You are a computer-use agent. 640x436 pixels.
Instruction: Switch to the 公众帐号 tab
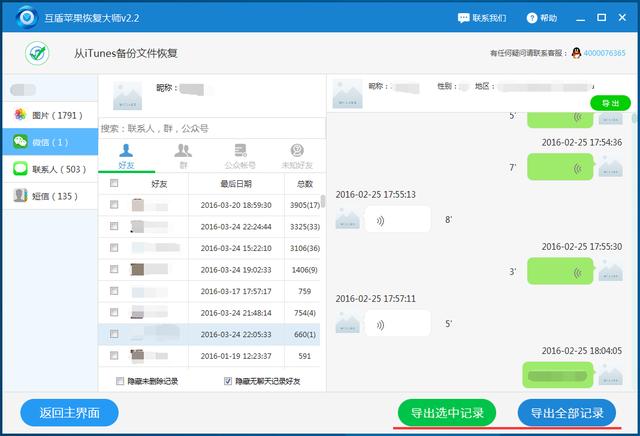(240, 156)
